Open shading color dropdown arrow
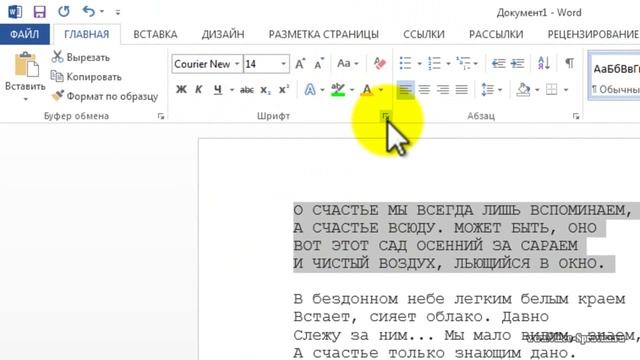Image resolution: width=640 pixels, height=360 pixels. [x=537, y=90]
